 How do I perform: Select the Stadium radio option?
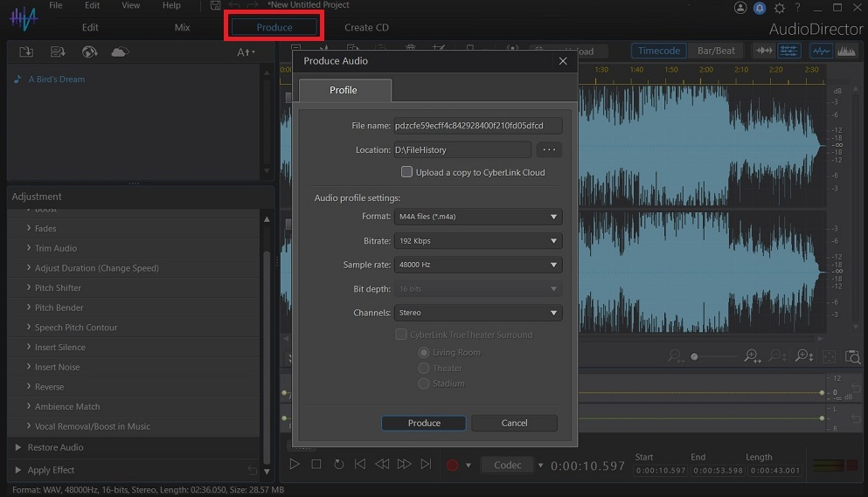(x=423, y=383)
